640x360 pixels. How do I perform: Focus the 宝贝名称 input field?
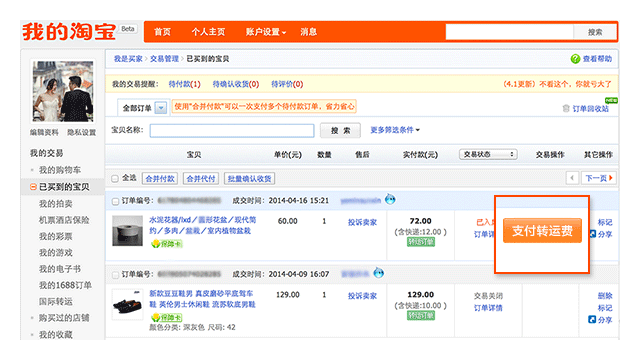point(232,131)
